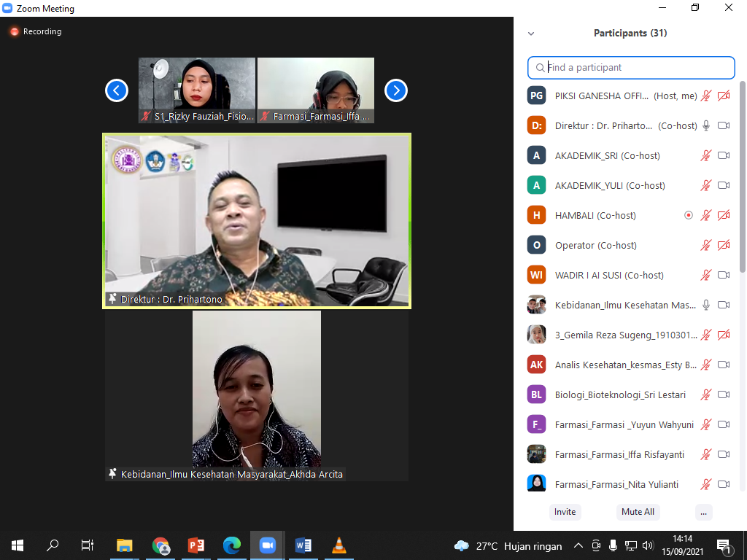The image size is (747, 560).
Task: Open the Windows notification center
Action: (724, 545)
